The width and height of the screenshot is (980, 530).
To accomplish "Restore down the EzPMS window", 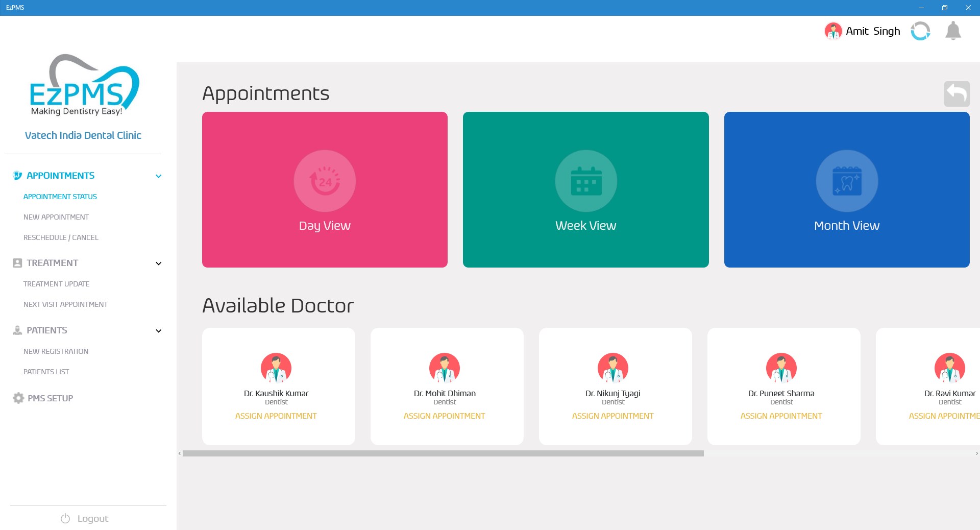I will tap(944, 8).
